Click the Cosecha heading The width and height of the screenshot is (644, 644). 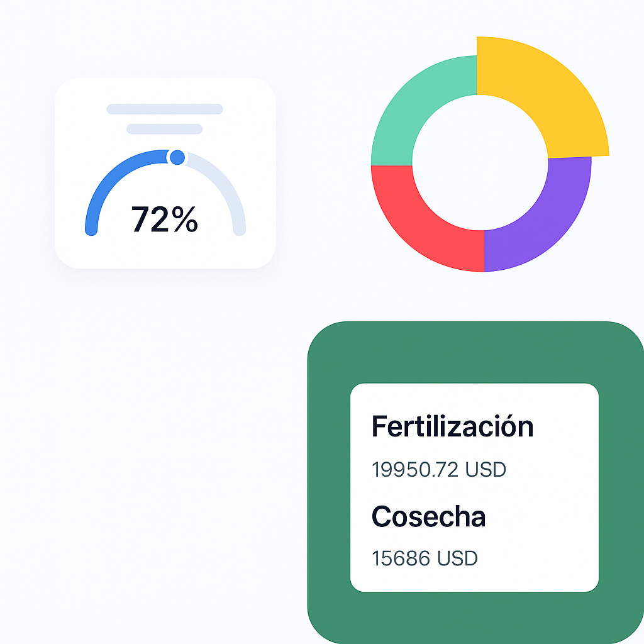tap(428, 516)
